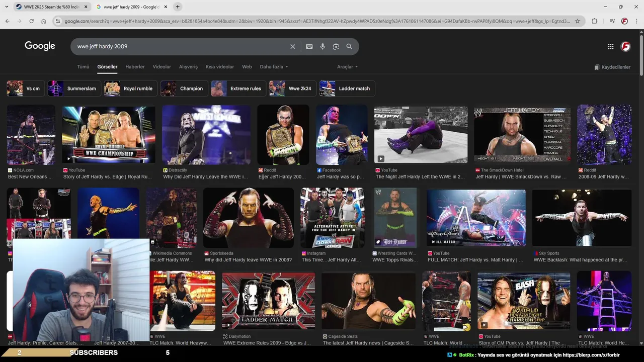Open the 'Videolar' tab
This screenshot has width=644, height=362.
162,67
